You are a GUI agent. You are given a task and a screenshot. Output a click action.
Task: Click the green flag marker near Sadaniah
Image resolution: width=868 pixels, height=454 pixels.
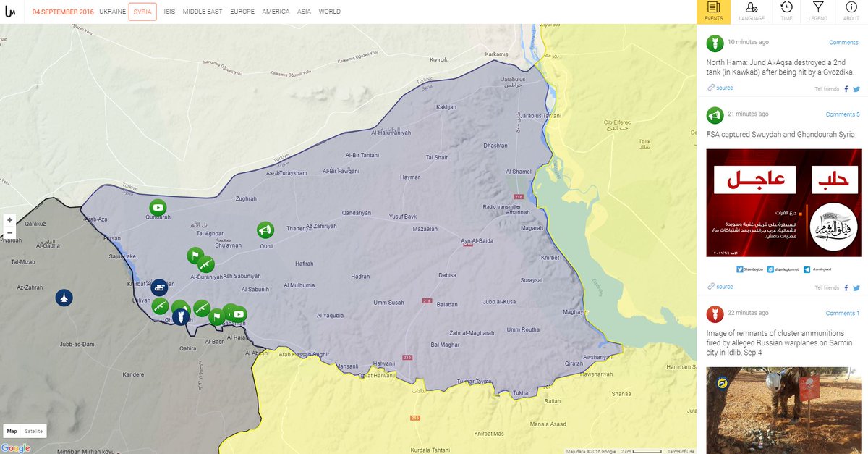pos(216,316)
